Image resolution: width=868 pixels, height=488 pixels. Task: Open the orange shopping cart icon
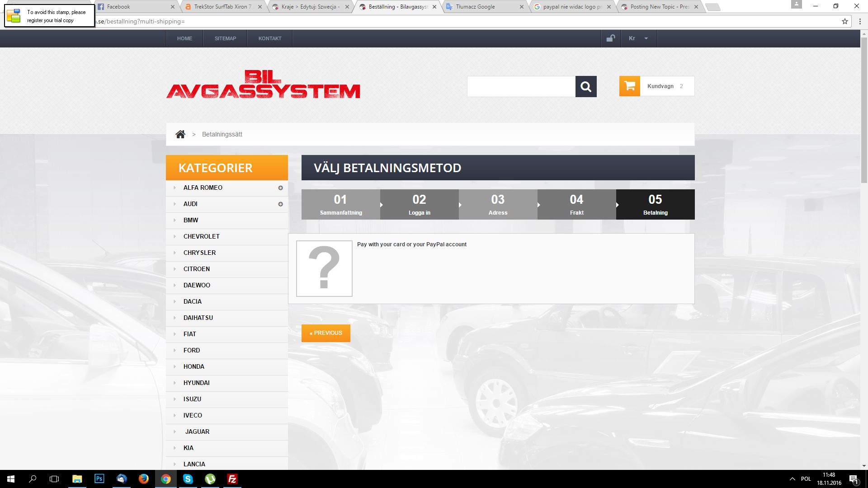pos(629,86)
